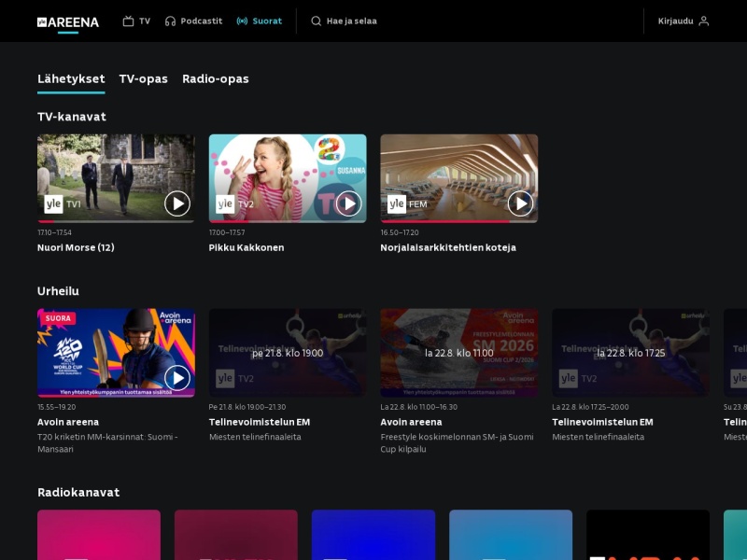Click the Norjalaisarkkitehtien koteja progress bar
Screen dimensions: 747x560
pyautogui.click(x=459, y=221)
